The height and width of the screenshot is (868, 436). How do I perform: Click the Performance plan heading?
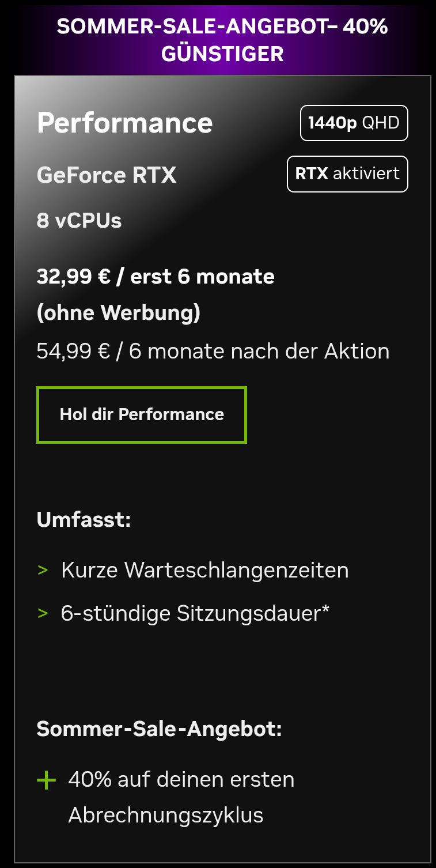click(x=125, y=123)
